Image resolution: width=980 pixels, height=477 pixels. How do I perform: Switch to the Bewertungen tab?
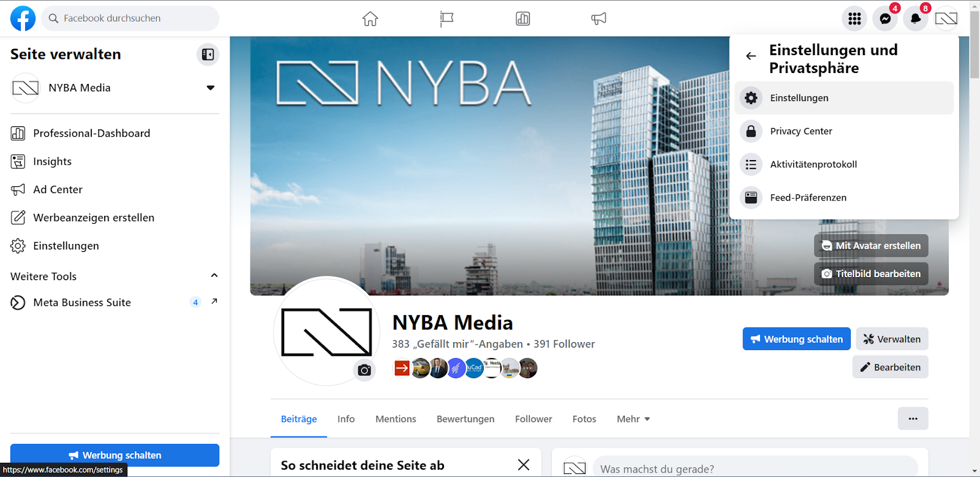466,419
